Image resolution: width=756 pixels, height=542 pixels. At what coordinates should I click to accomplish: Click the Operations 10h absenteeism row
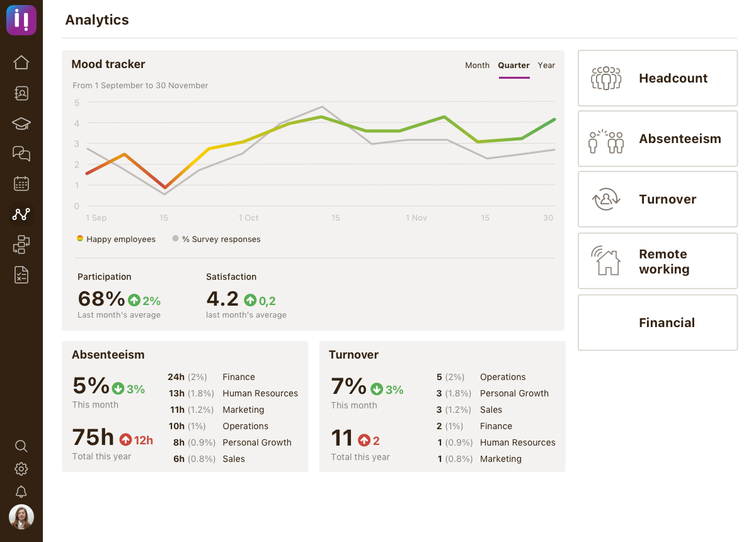coord(233,426)
